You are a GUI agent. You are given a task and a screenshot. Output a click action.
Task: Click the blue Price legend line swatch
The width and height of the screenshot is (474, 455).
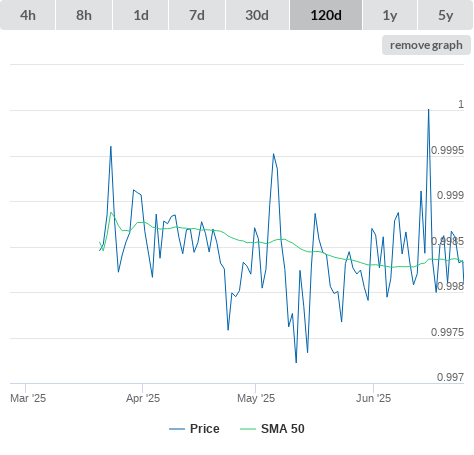[177, 429]
